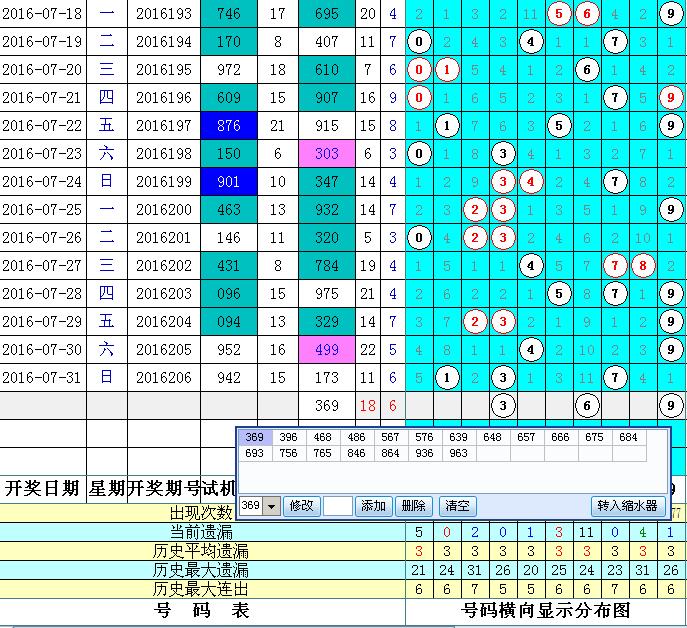Image resolution: width=687 pixels, height=628 pixels.
Task: Click blue highlighted 876 cell for 2016197
Action: [228, 126]
